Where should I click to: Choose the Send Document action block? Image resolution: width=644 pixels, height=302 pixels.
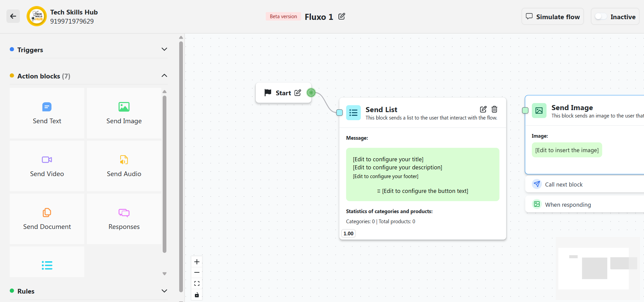click(47, 219)
